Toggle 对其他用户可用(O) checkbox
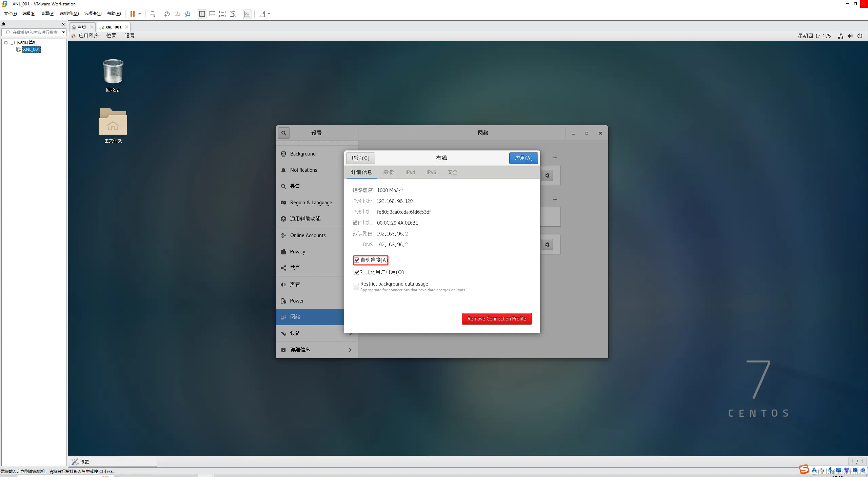 coord(356,272)
